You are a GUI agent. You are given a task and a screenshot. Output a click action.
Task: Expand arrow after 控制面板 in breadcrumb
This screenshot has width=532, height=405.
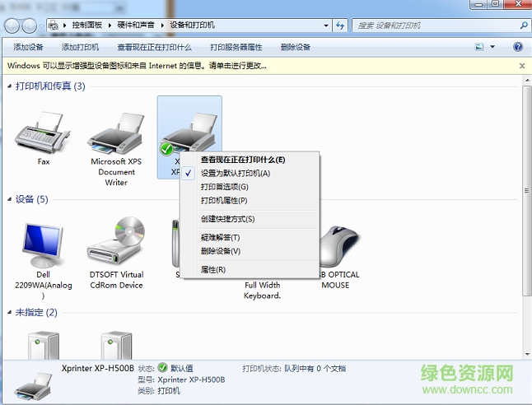[x=110, y=26]
